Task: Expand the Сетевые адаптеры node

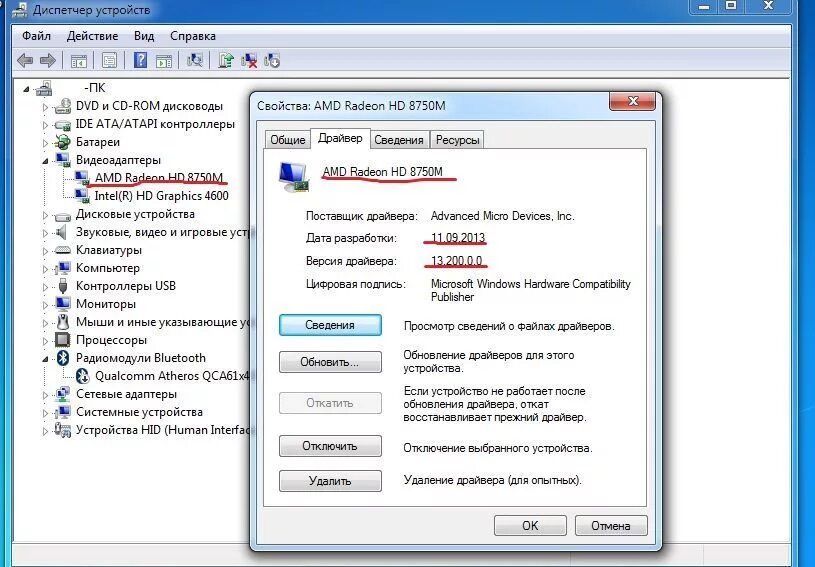Action: [45, 395]
